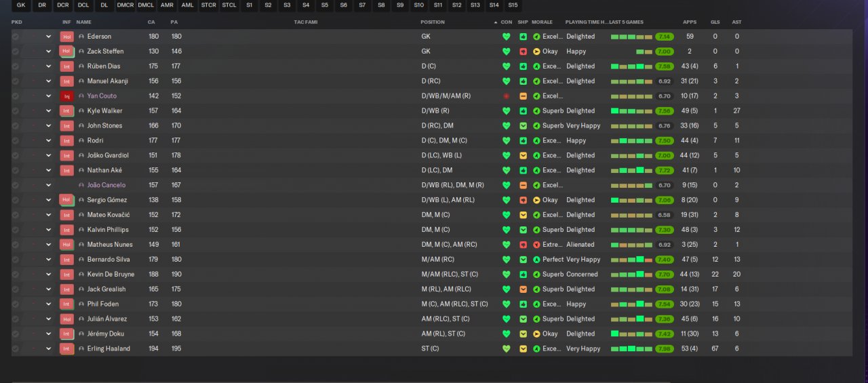Click Kevin De Bruyne's Concerned playing time status
The image size is (868, 383).
[x=582, y=275]
